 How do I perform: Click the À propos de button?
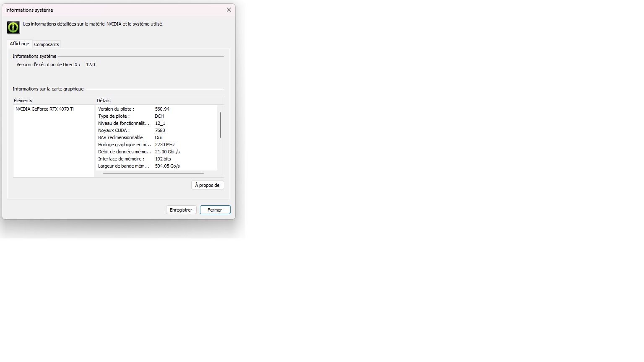(x=208, y=185)
